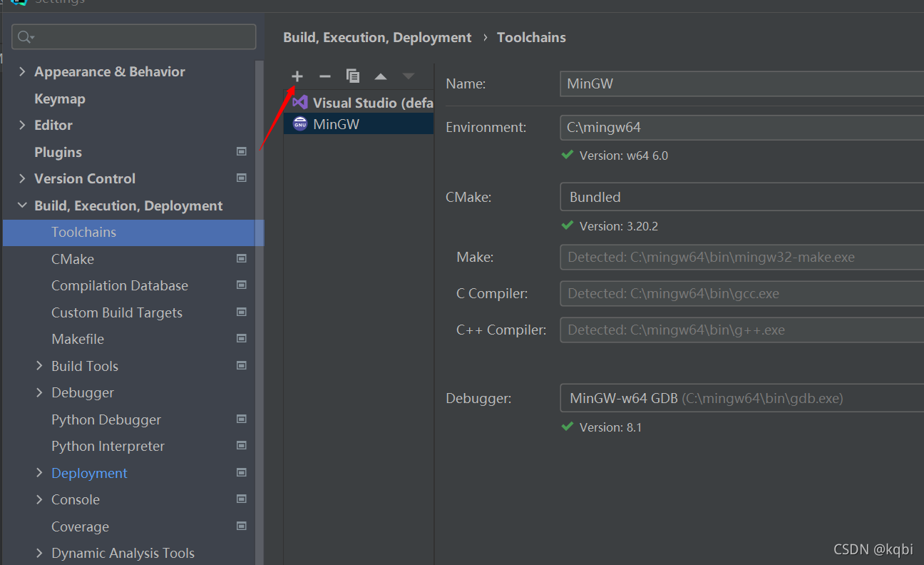Image resolution: width=924 pixels, height=565 pixels.
Task: Click project-level icon beside Version Control
Action: tap(242, 178)
